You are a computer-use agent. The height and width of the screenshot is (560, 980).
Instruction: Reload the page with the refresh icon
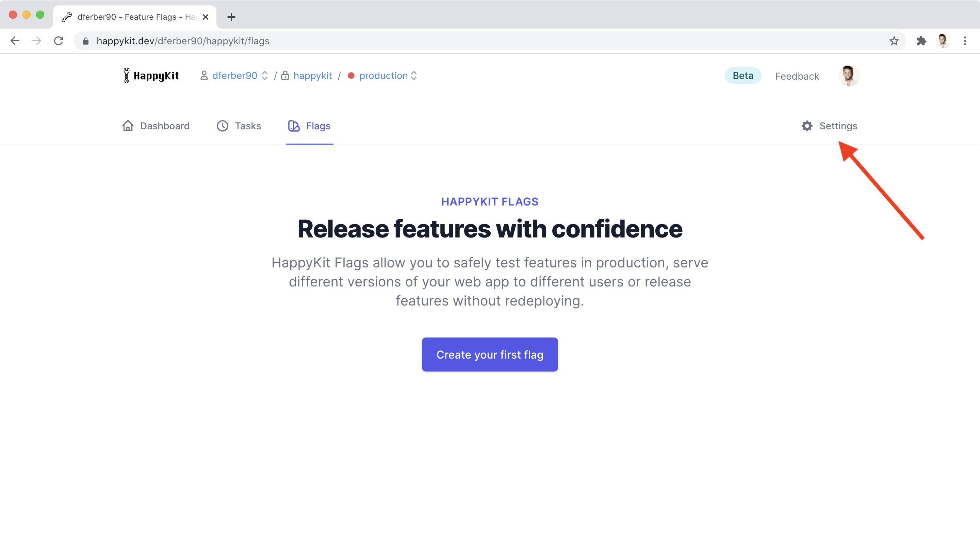coord(59,41)
